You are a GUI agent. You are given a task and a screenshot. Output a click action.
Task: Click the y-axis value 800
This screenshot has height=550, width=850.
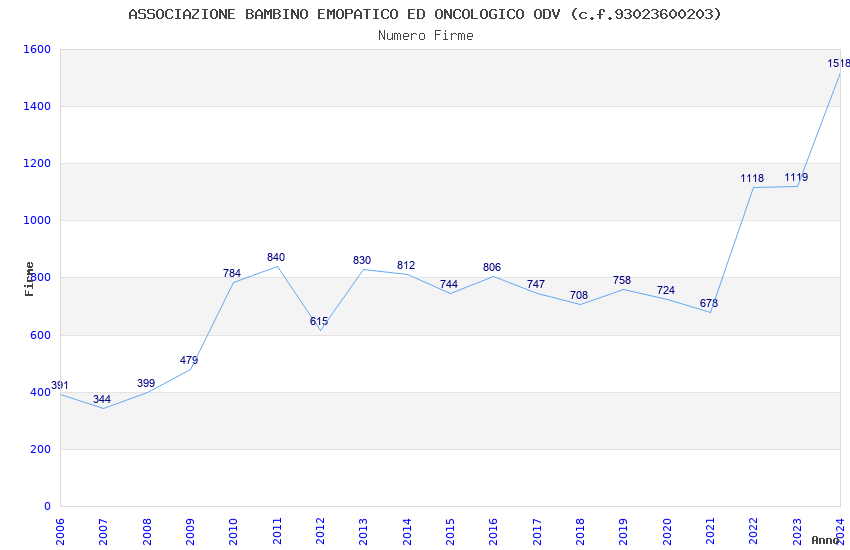tap(41, 277)
